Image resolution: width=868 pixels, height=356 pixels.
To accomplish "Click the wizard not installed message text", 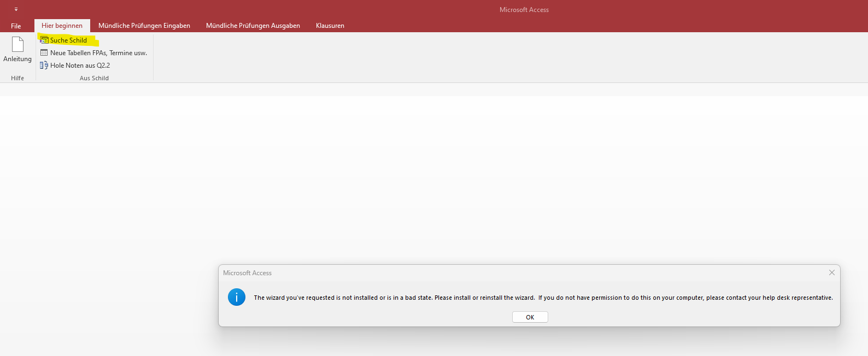I will [x=543, y=298].
